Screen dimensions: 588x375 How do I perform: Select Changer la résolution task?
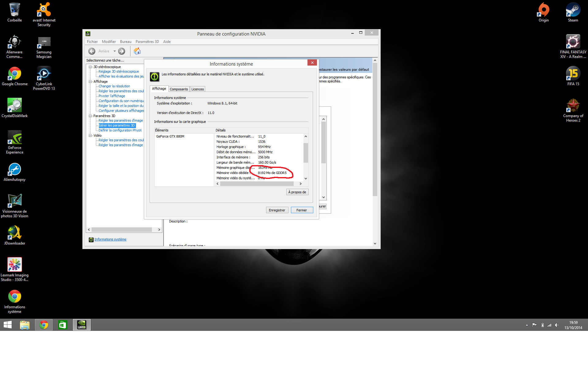pyautogui.click(x=114, y=86)
